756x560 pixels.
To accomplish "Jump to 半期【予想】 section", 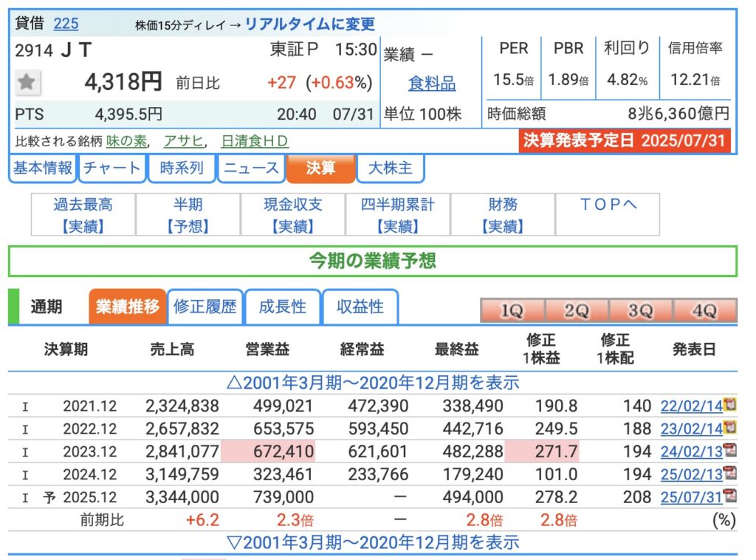I will pyautogui.click(x=188, y=215).
